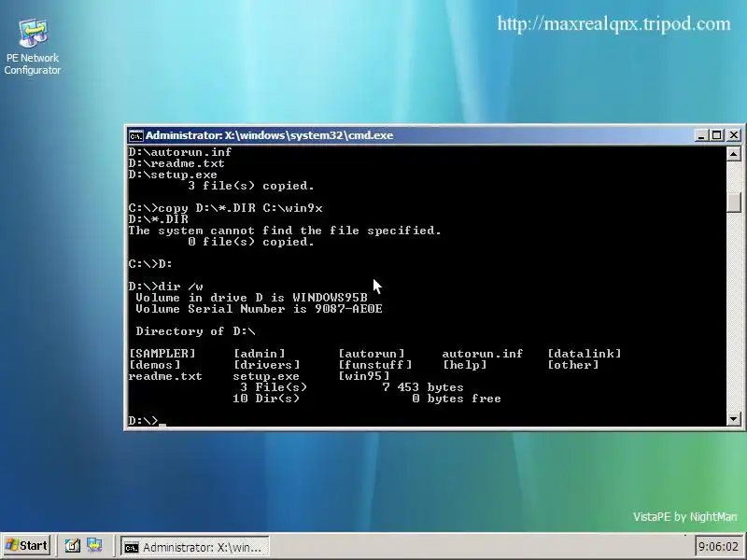Click the 'Directory of D:\' line
Image resolution: width=747 pixels, height=560 pixels.
point(195,331)
